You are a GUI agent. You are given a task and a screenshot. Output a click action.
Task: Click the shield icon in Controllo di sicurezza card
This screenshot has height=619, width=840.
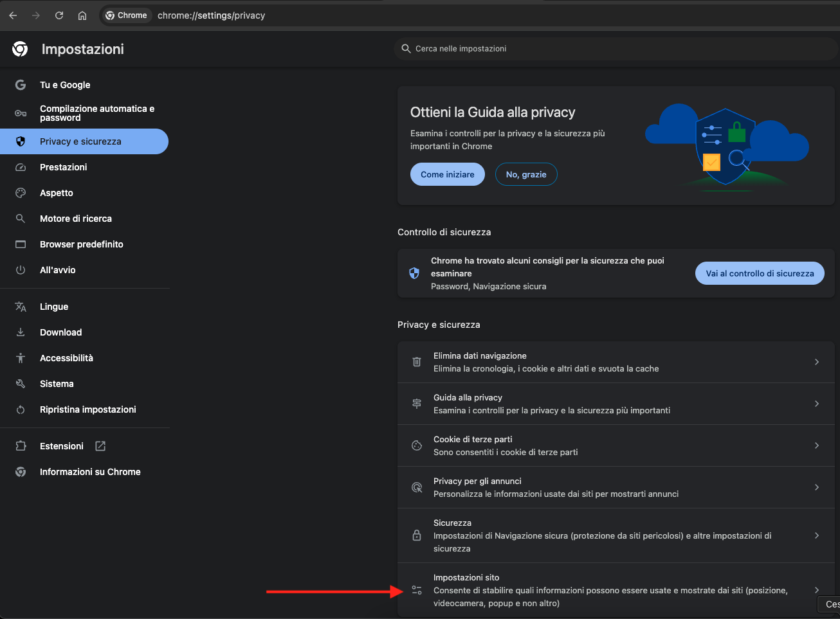[414, 273]
